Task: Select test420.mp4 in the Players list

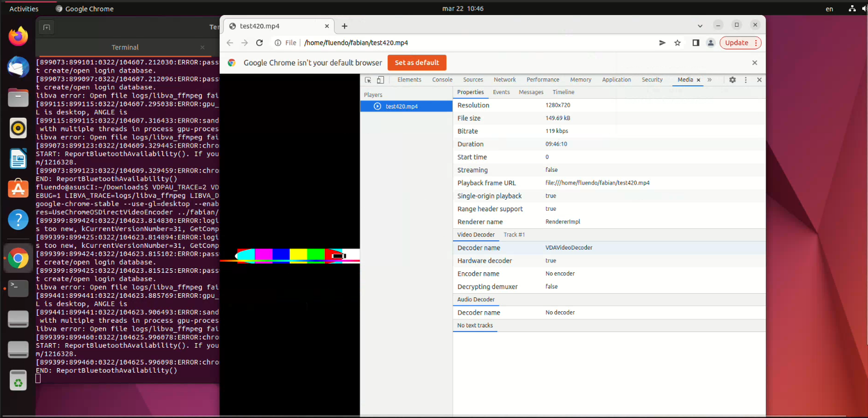Action: [401, 106]
